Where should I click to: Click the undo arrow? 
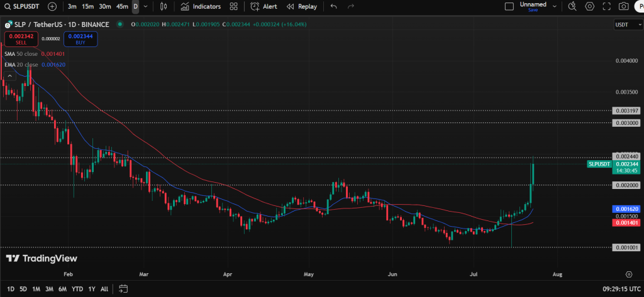pos(333,6)
